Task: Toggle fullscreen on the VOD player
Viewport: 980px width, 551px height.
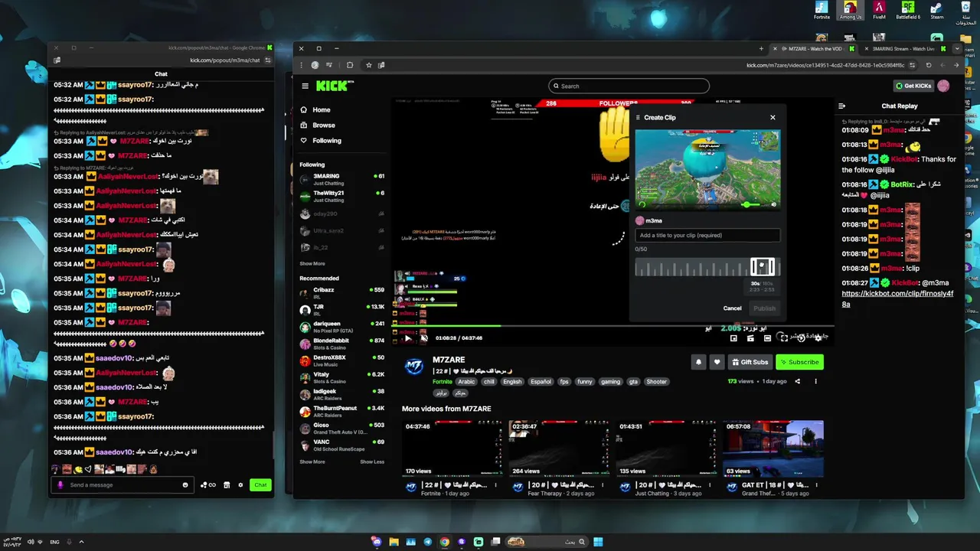Action: click(x=784, y=338)
